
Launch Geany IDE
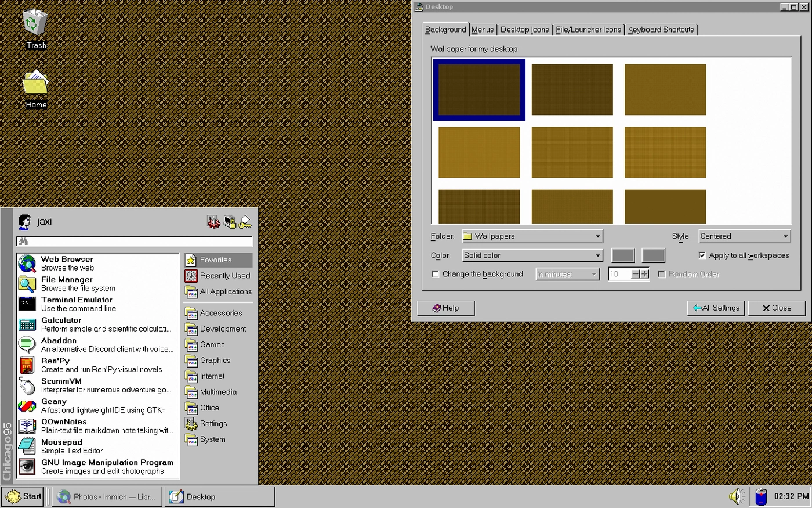click(97, 406)
